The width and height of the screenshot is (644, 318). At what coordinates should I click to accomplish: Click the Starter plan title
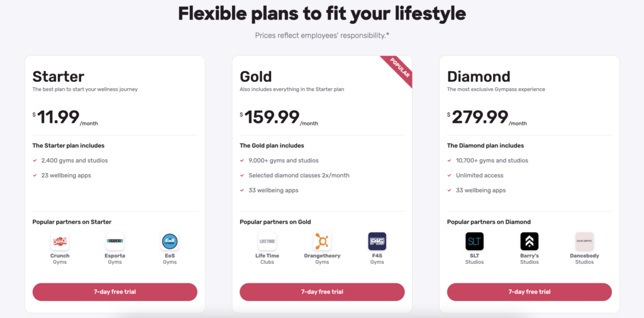58,77
